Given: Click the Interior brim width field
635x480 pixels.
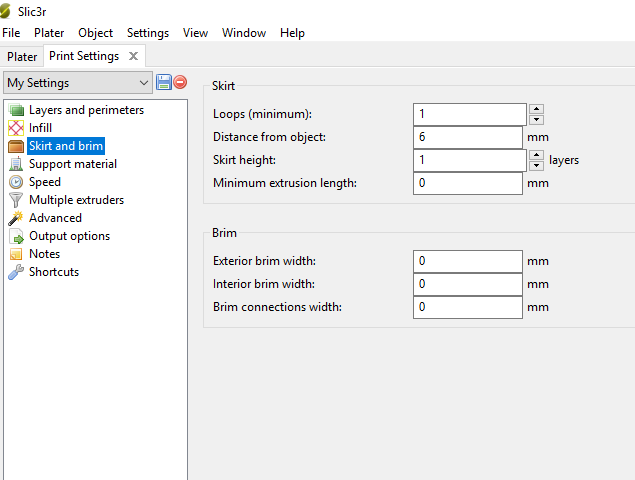Looking at the screenshot, I should point(468,284).
